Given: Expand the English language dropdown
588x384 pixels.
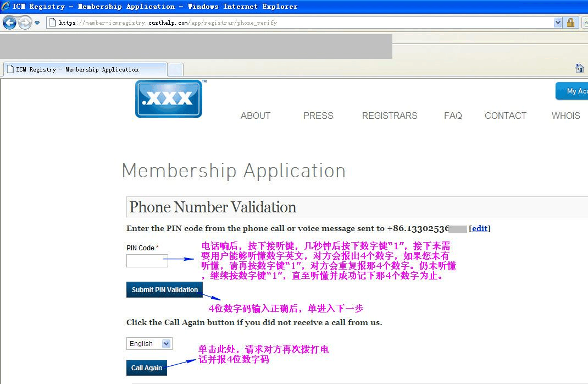Looking at the screenshot, I should click(149, 344).
